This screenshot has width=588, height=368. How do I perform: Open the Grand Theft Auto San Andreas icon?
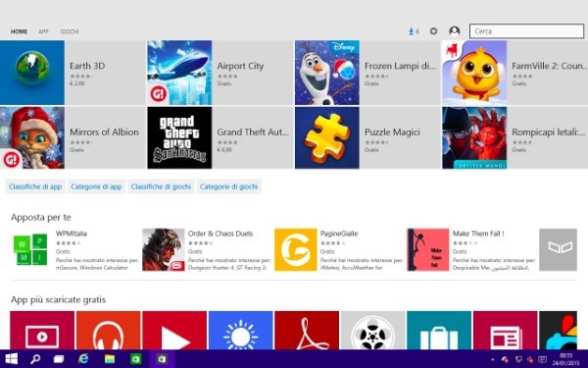coord(179,137)
